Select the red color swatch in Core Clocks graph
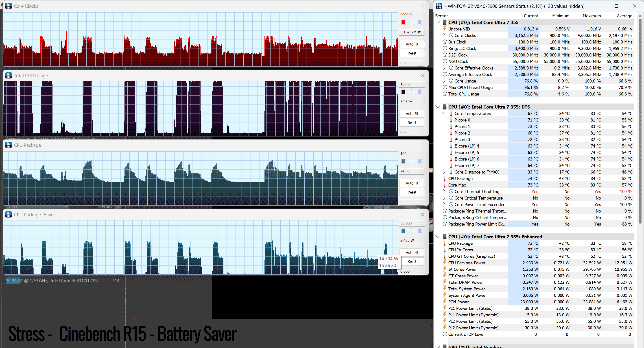Viewport: 644px width, 348px height. [403, 22]
